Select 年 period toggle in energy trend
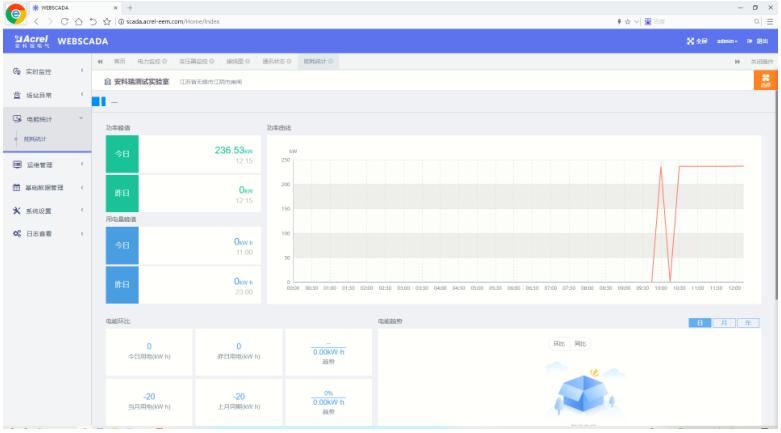The image size is (781, 433). tap(748, 323)
